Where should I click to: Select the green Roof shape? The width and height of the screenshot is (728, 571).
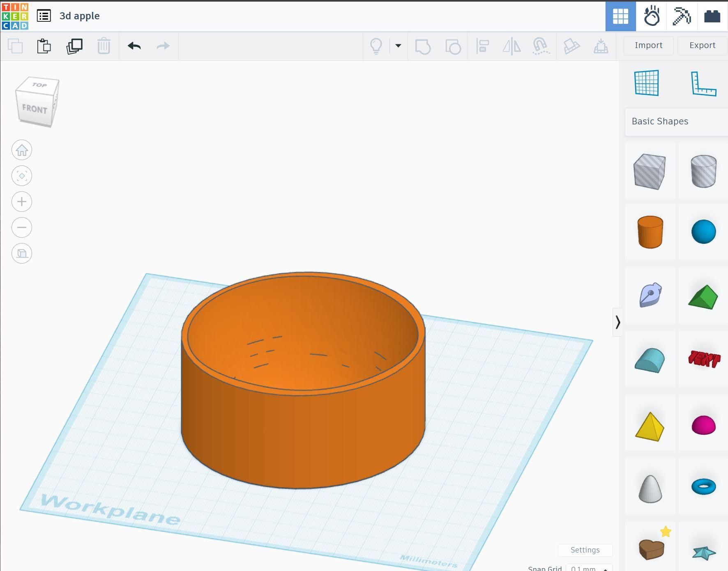tap(703, 297)
